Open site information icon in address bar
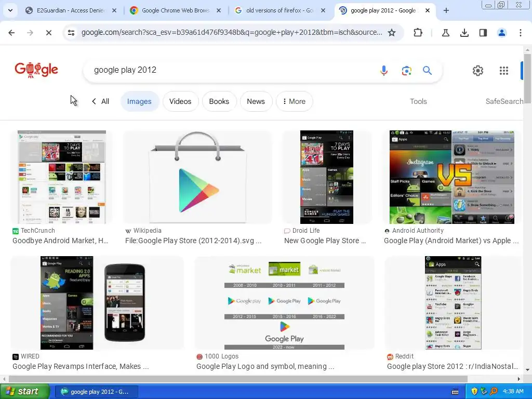The image size is (532, 399). click(71, 33)
